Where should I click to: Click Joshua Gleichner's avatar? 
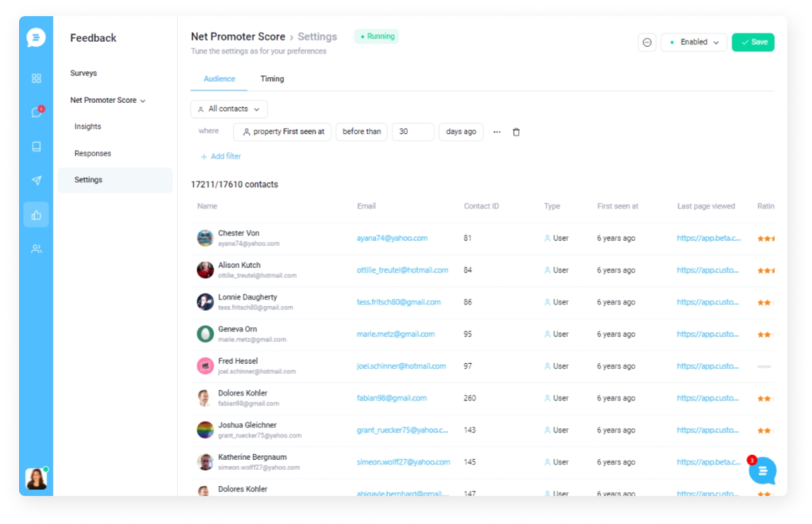click(x=205, y=430)
